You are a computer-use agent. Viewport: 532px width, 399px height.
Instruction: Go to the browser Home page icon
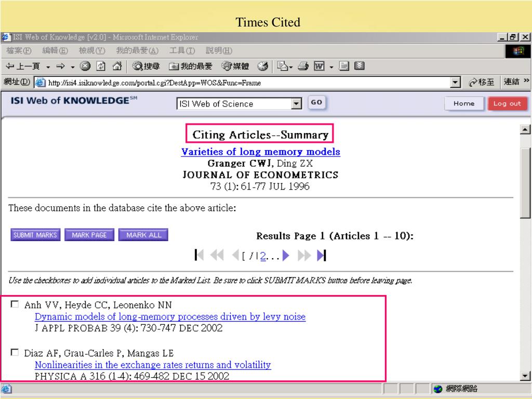(117, 66)
